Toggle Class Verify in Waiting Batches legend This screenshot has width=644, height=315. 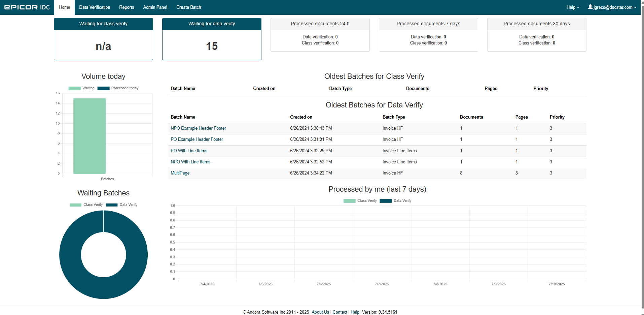click(93, 204)
